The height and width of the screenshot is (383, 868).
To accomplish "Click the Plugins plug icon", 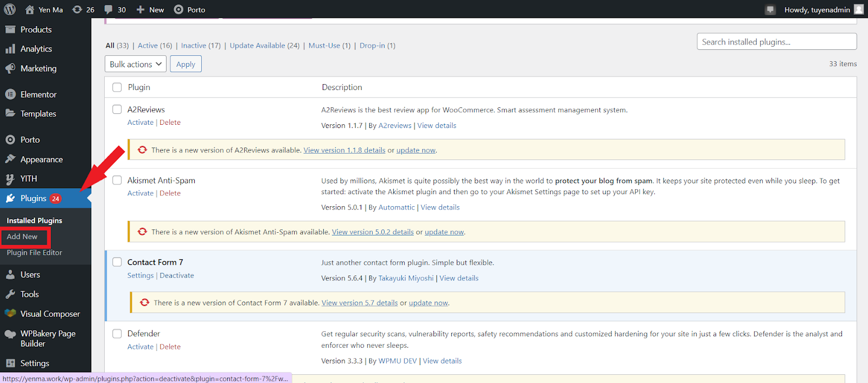I will point(10,198).
